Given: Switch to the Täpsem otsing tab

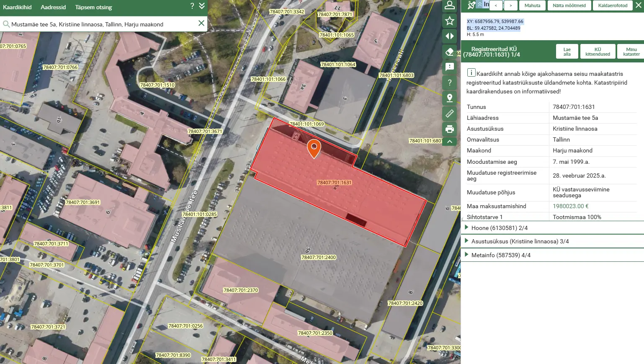Looking at the screenshot, I should pyautogui.click(x=93, y=7).
